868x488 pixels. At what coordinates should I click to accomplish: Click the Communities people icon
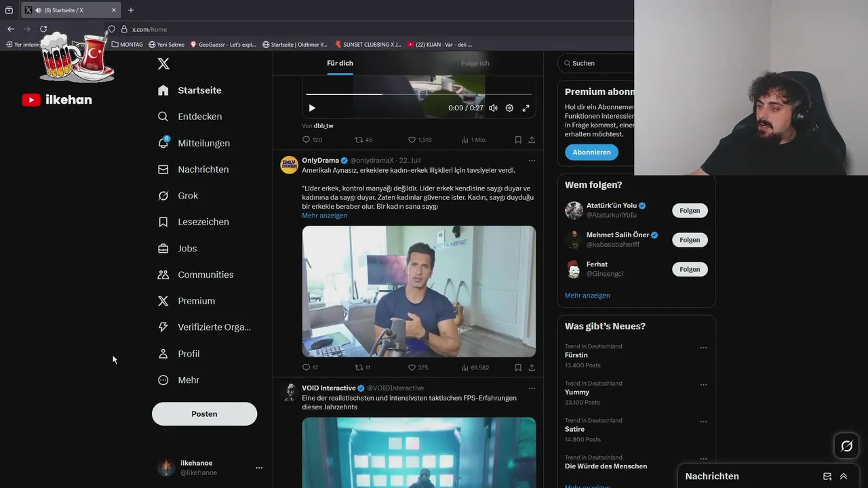(x=163, y=274)
